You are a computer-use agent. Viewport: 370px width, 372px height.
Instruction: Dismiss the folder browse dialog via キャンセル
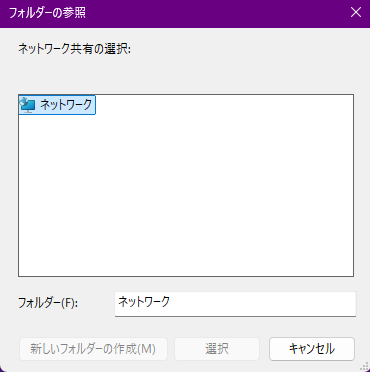click(312, 349)
